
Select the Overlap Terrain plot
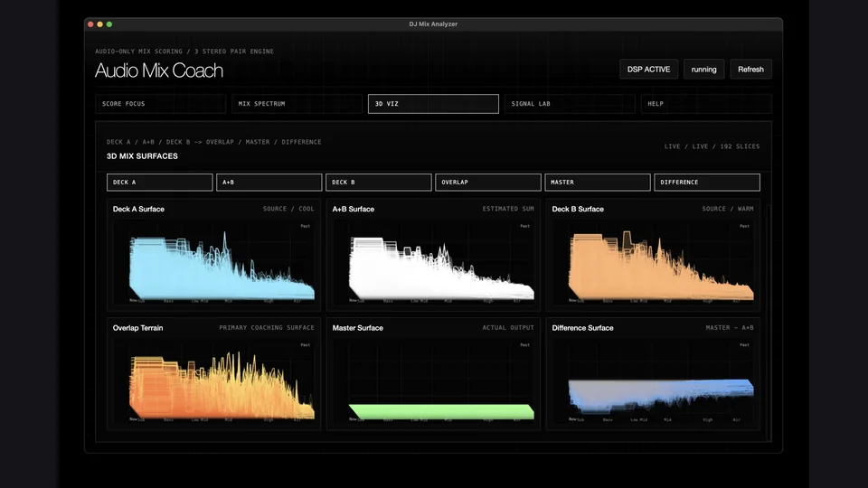(213, 381)
